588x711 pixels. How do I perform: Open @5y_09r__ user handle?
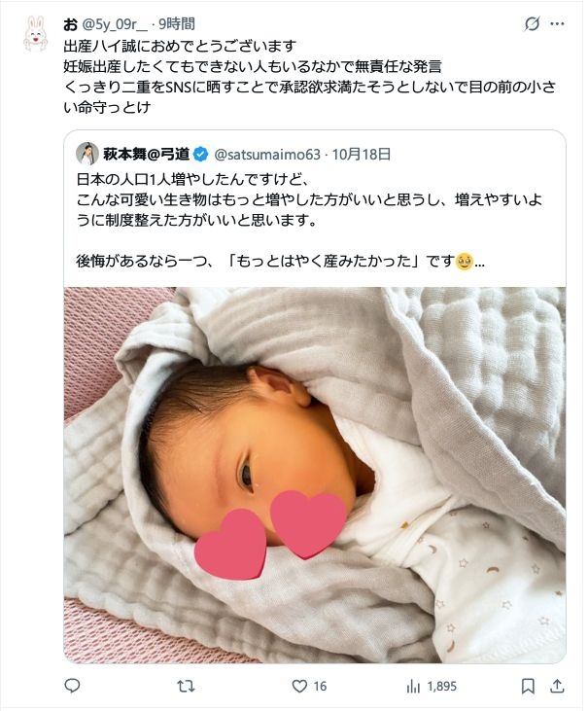pyautogui.click(x=115, y=24)
